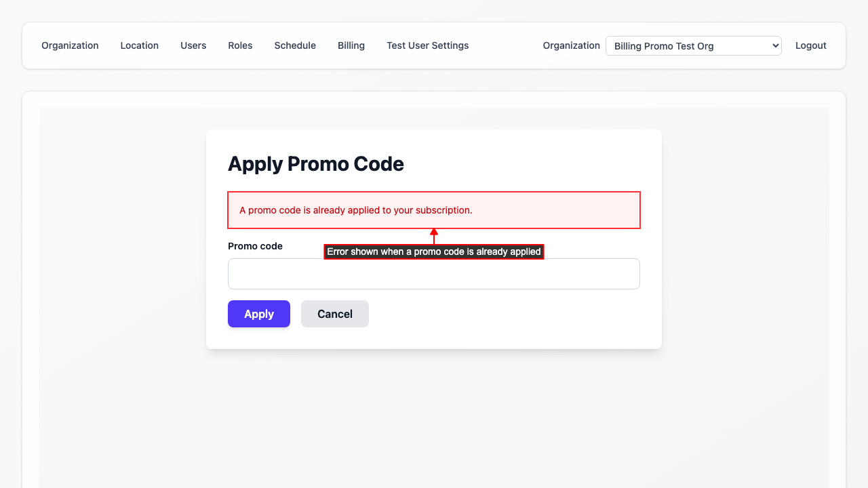Cancel the promo code dialog

[335, 314]
